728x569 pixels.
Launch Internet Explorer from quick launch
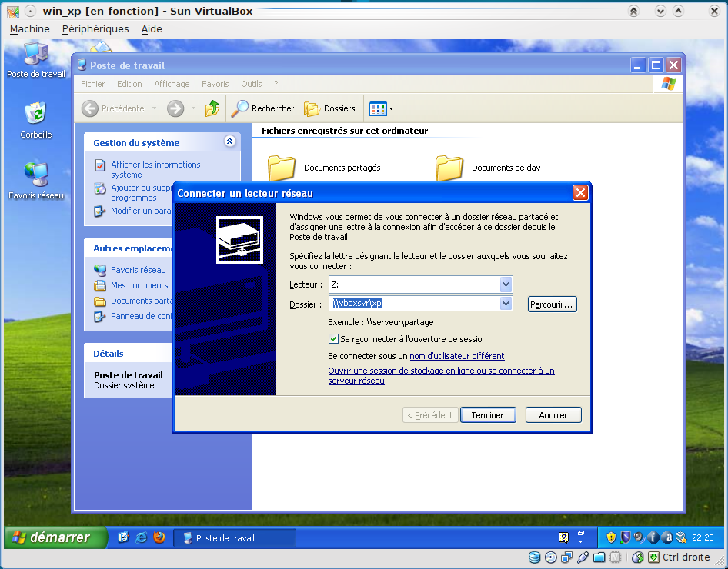pyautogui.click(x=142, y=537)
